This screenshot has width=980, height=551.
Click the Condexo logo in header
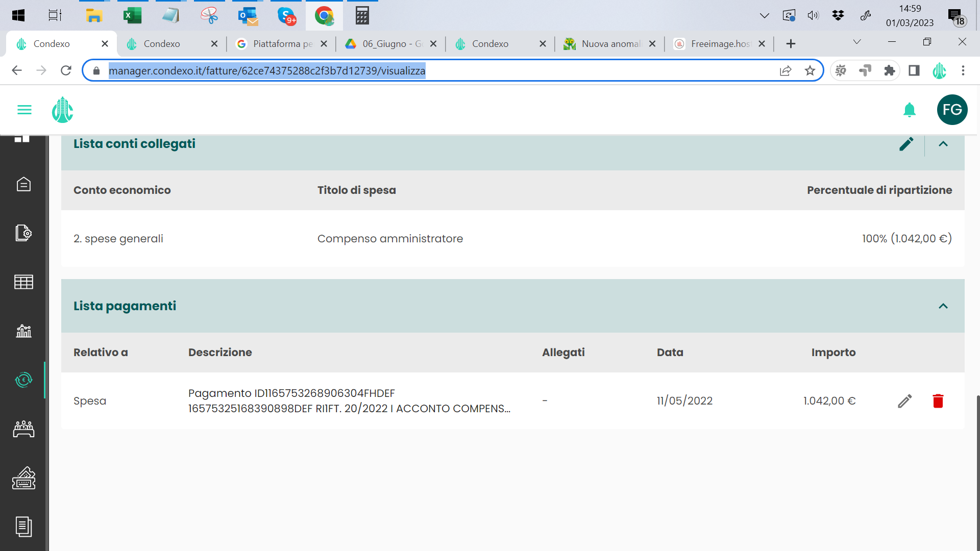point(62,110)
